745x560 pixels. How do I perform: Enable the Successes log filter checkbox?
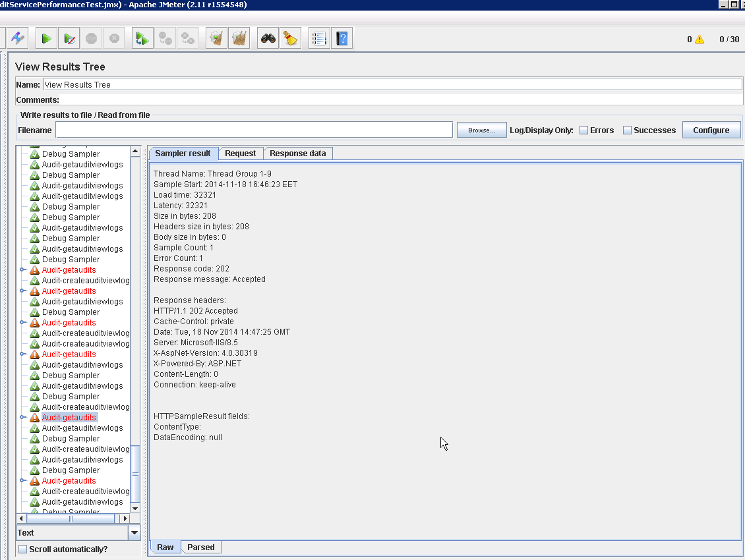(x=627, y=130)
